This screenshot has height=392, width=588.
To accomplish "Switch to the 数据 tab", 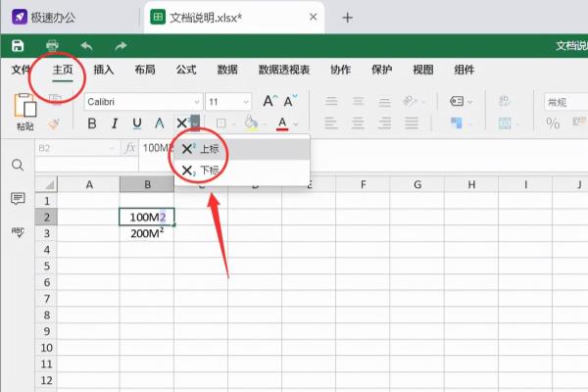I will tap(227, 70).
